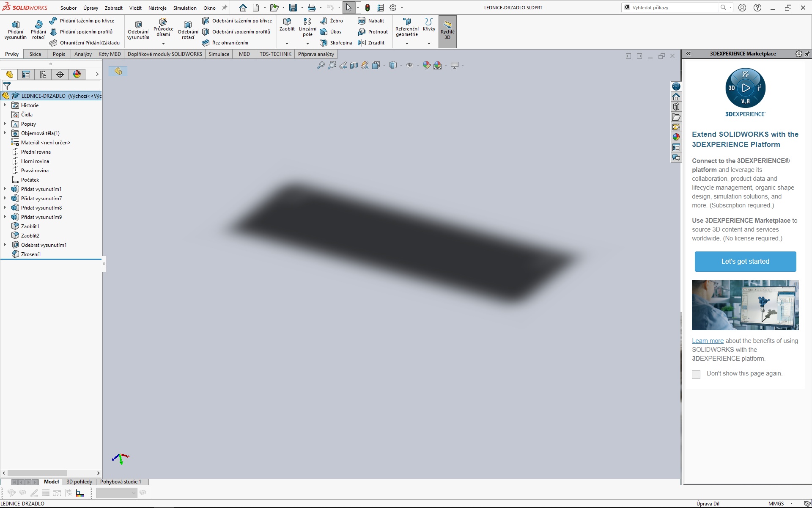The width and height of the screenshot is (812, 508).
Task: Pin the 3DEXPERIENCE Marketplace task pane
Action: (807, 54)
